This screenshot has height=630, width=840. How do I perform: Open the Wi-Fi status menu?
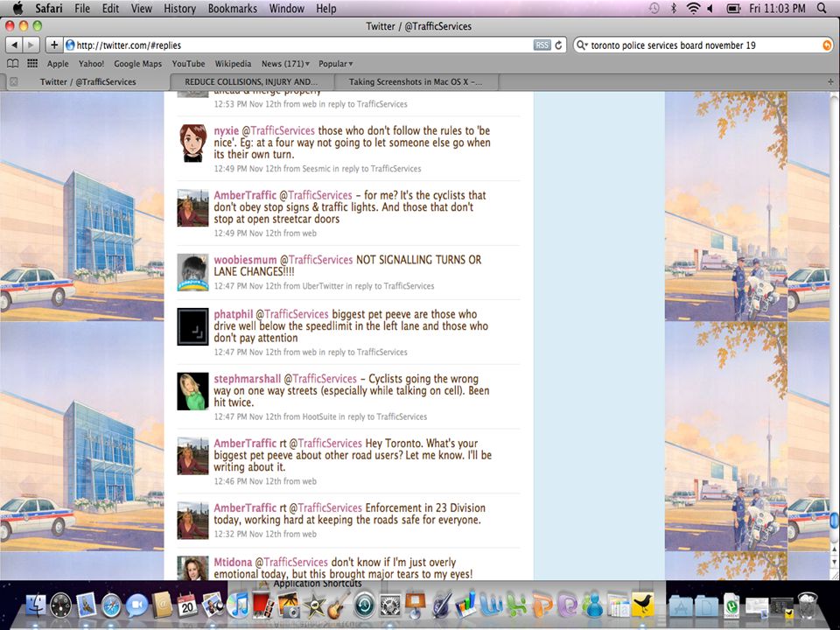[x=693, y=8]
